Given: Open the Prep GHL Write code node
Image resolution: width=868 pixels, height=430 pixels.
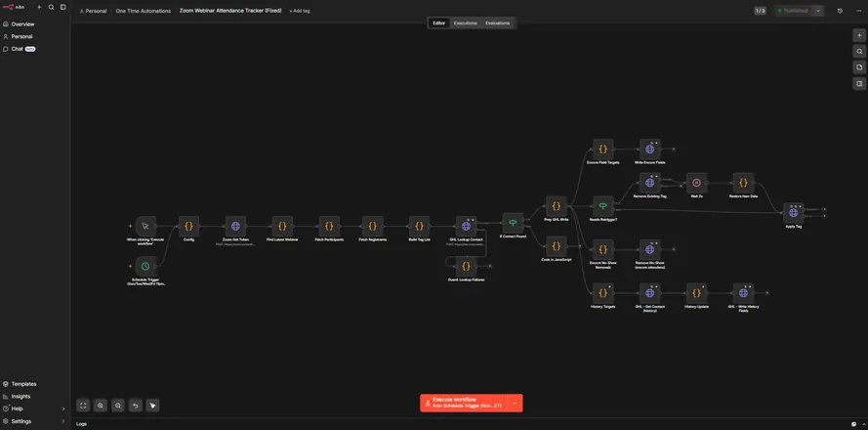Looking at the screenshot, I should 557,206.
